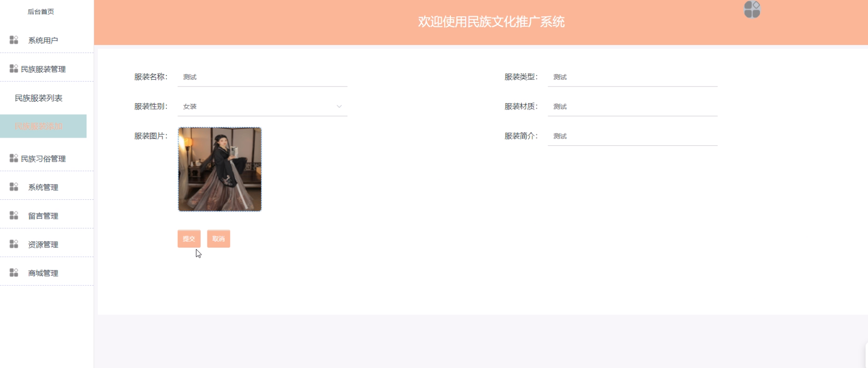Click the 服装图片 label

pyautogui.click(x=151, y=136)
